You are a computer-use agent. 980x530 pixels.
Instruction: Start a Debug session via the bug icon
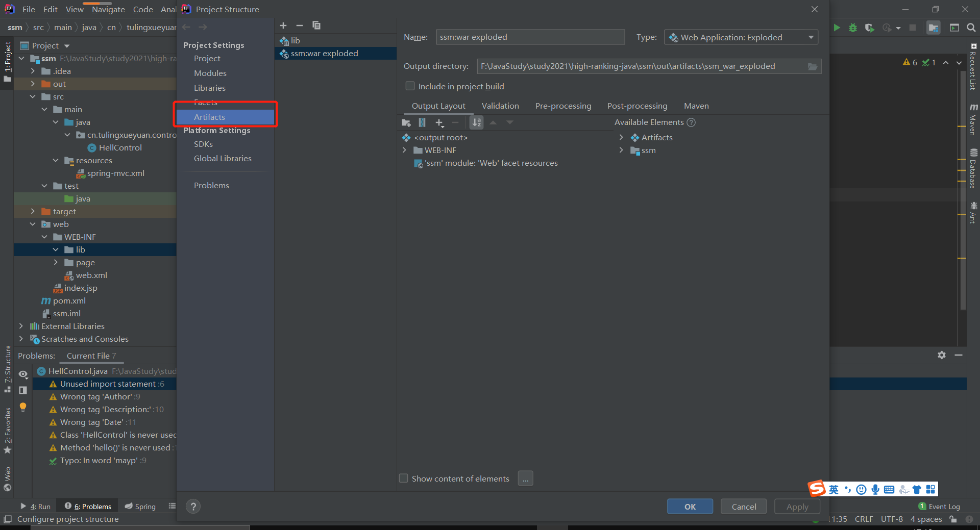pyautogui.click(x=852, y=28)
